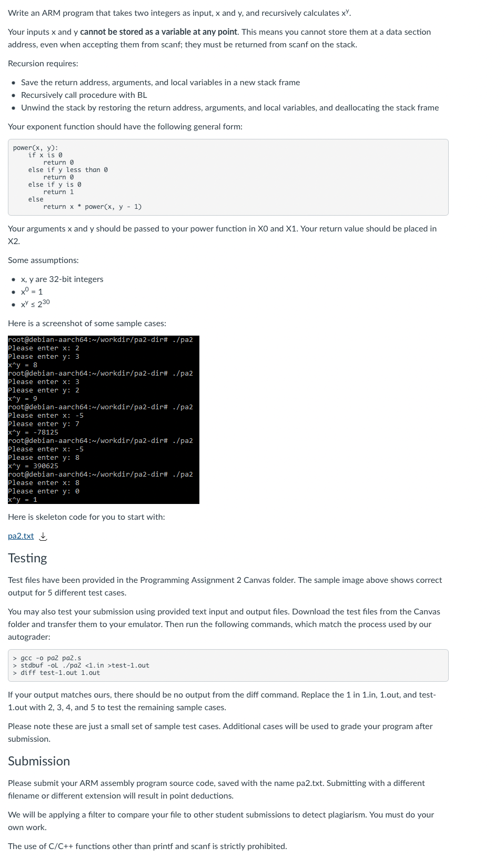The width and height of the screenshot is (504, 858).
Task: Click the 'return x * power(x, y - 1)' code line
Action: [x=92, y=207]
